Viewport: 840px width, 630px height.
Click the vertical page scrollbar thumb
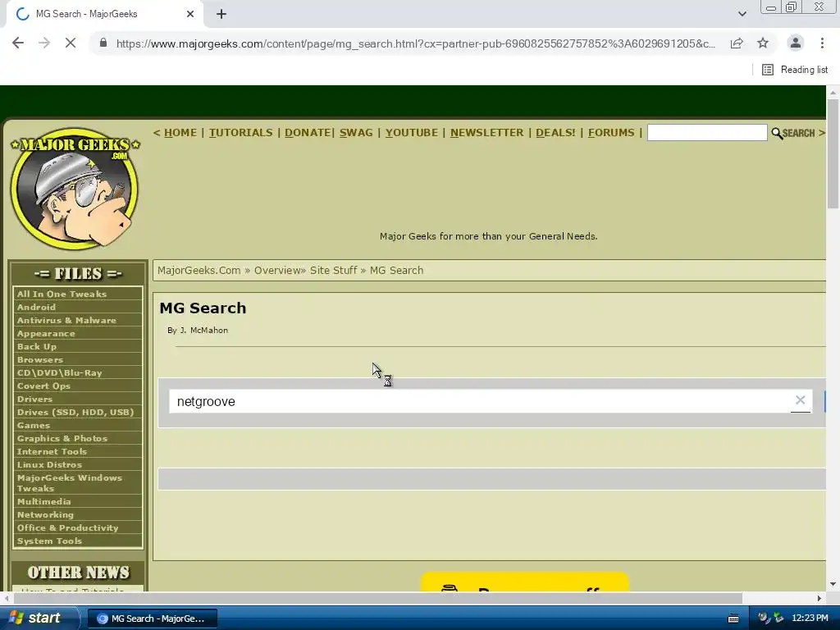(833, 153)
